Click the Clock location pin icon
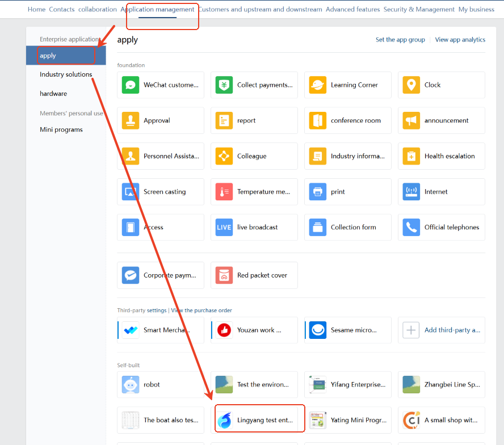The image size is (504, 445). coord(411,85)
